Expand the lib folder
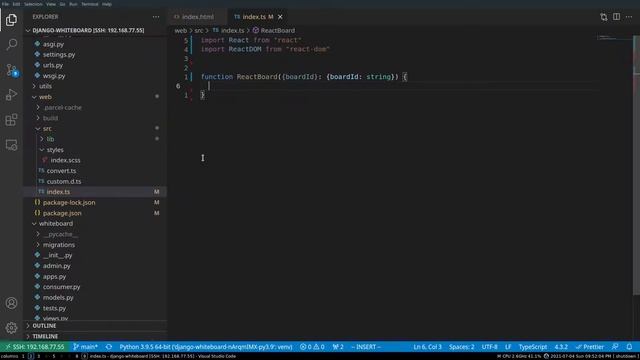640x360 pixels. tap(95, 139)
